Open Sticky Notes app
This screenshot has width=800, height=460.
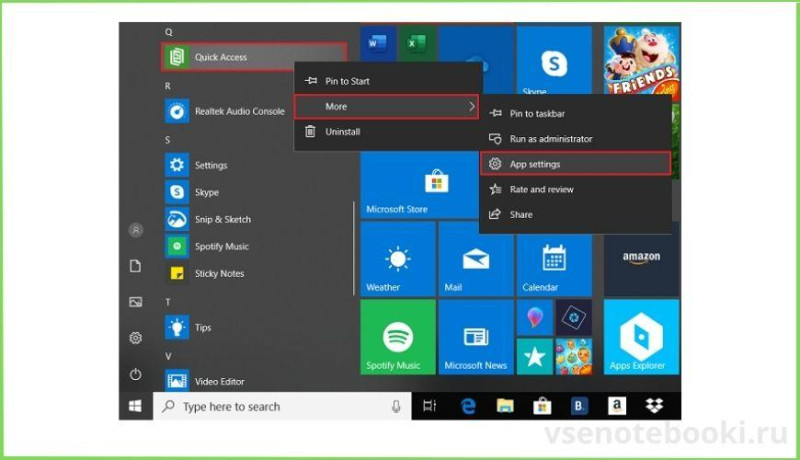[x=205, y=273]
